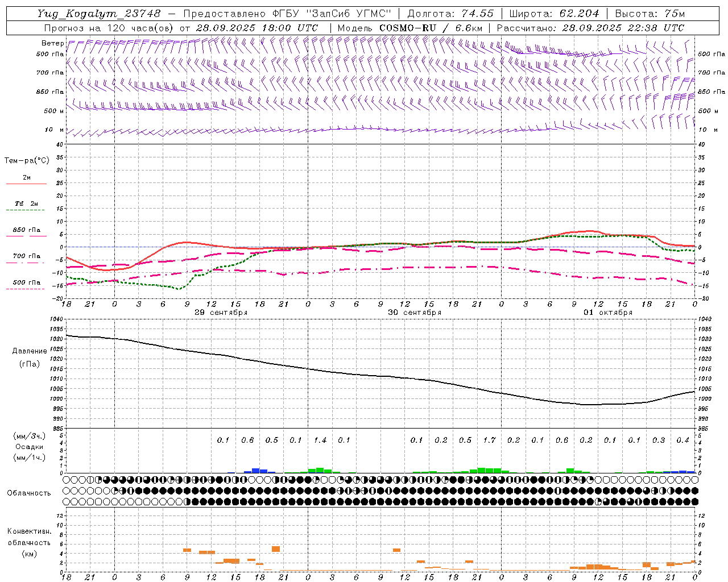Click the Рассчитано: 28.09.2025 22:38 UTC text
The image size is (728, 582).
[x=590, y=28]
